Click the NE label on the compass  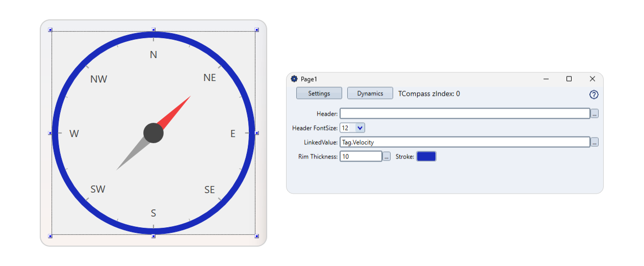pyautogui.click(x=210, y=78)
